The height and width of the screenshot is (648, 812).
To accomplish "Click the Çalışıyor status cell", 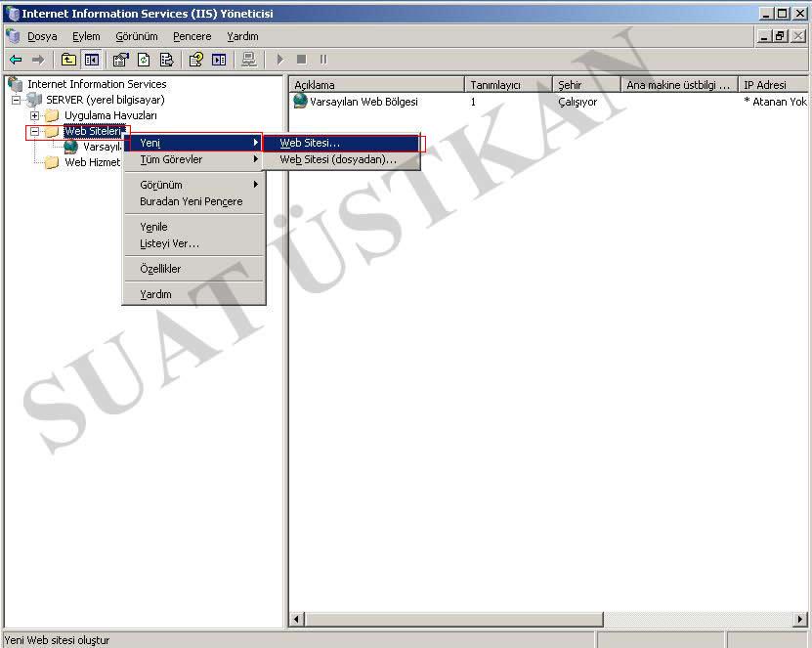I will click(x=577, y=102).
